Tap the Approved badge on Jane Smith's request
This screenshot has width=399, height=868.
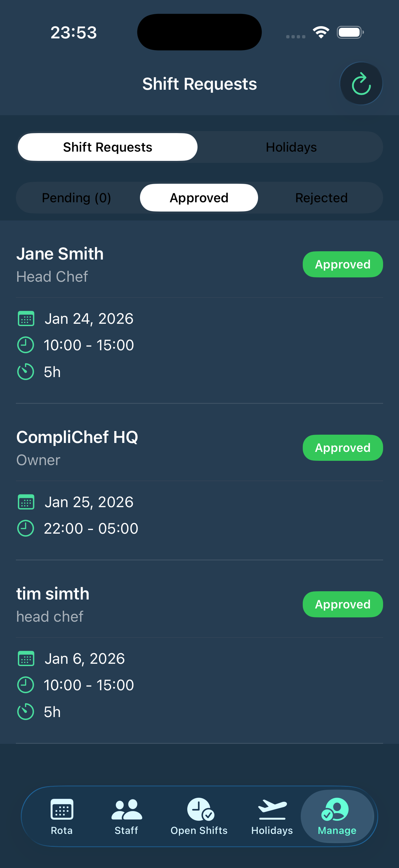pos(342,264)
